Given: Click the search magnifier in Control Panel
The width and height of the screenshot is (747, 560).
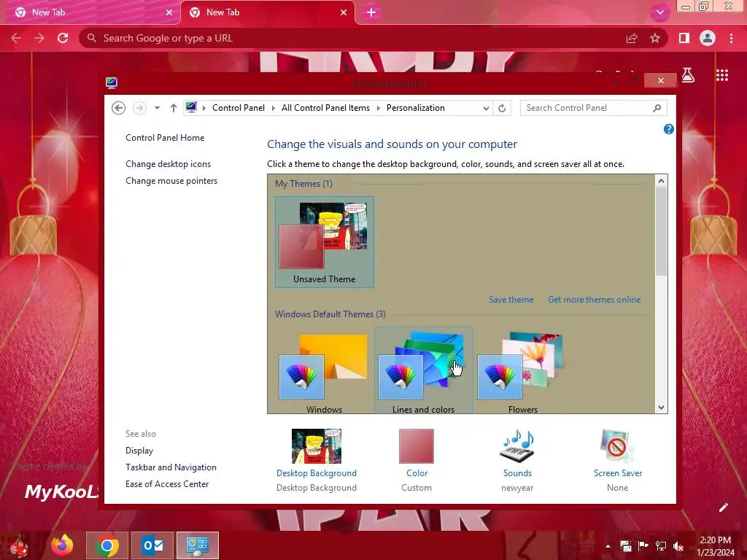Looking at the screenshot, I should pyautogui.click(x=657, y=108).
